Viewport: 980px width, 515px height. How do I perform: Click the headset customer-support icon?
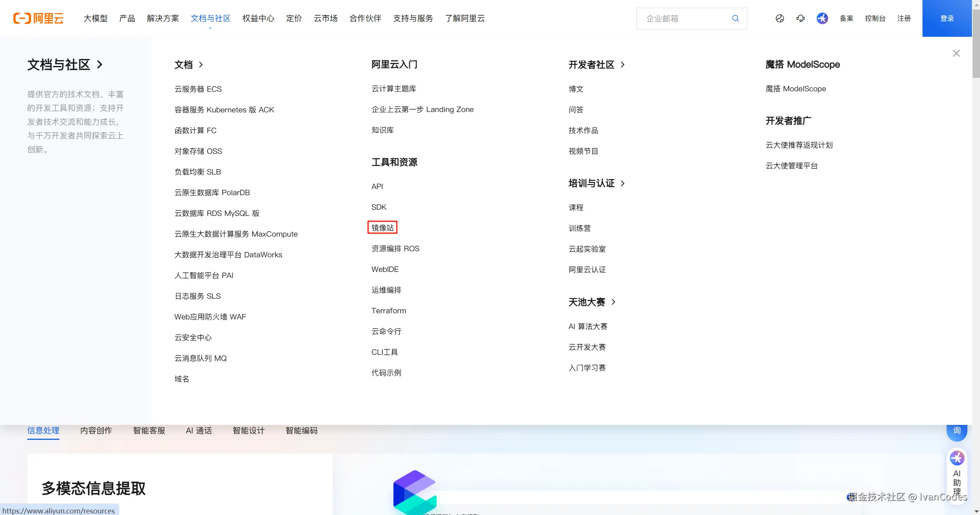(801, 18)
